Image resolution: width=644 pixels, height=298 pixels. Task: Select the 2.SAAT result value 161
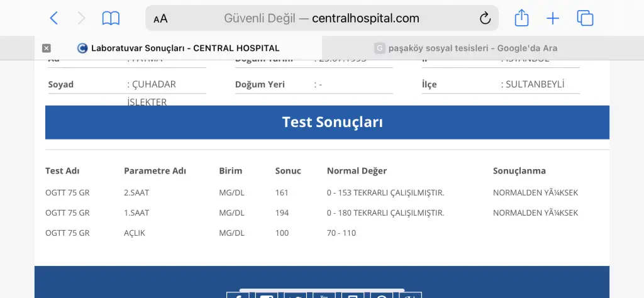tap(282, 192)
